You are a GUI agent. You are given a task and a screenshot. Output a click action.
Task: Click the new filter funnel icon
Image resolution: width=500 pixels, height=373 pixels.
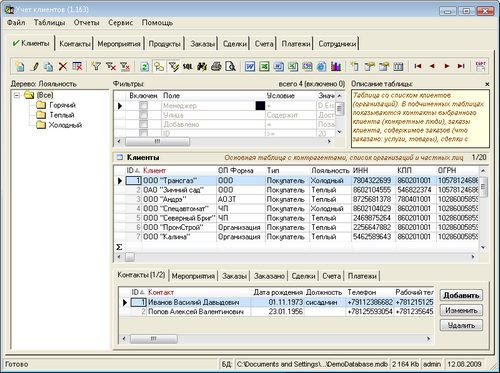(96, 66)
